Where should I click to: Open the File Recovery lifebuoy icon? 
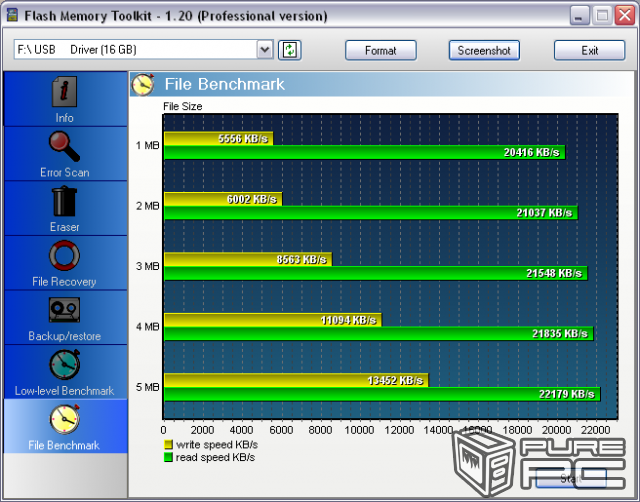click(64, 255)
